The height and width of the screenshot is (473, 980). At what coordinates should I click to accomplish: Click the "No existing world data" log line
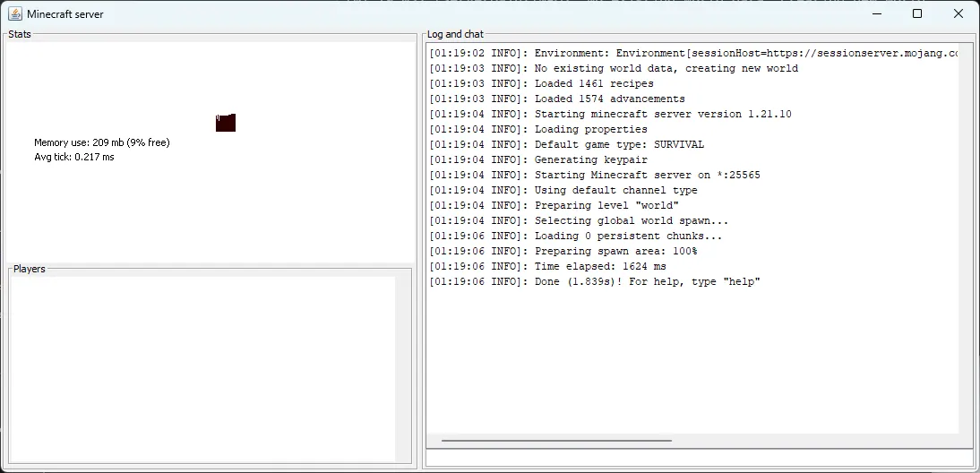[x=613, y=68]
